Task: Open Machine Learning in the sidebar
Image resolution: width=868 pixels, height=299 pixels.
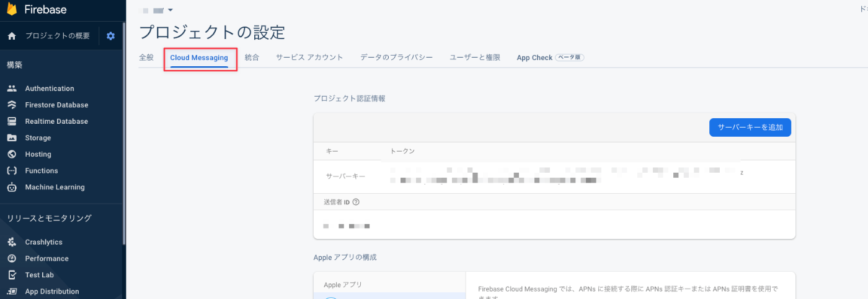Action: tap(55, 187)
